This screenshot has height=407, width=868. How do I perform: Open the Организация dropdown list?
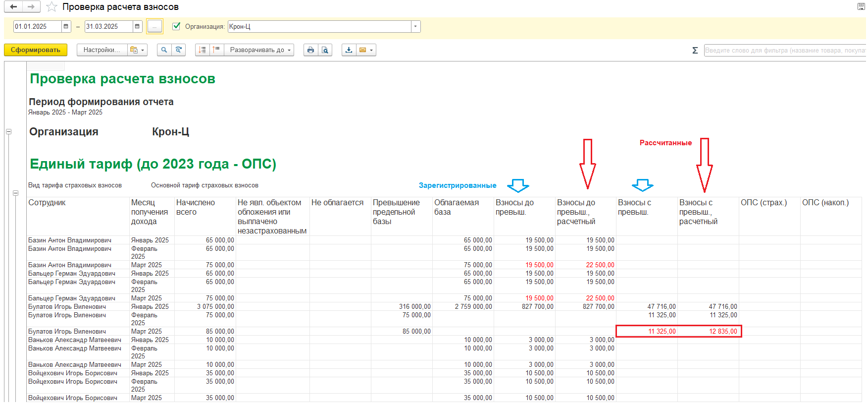click(x=415, y=27)
